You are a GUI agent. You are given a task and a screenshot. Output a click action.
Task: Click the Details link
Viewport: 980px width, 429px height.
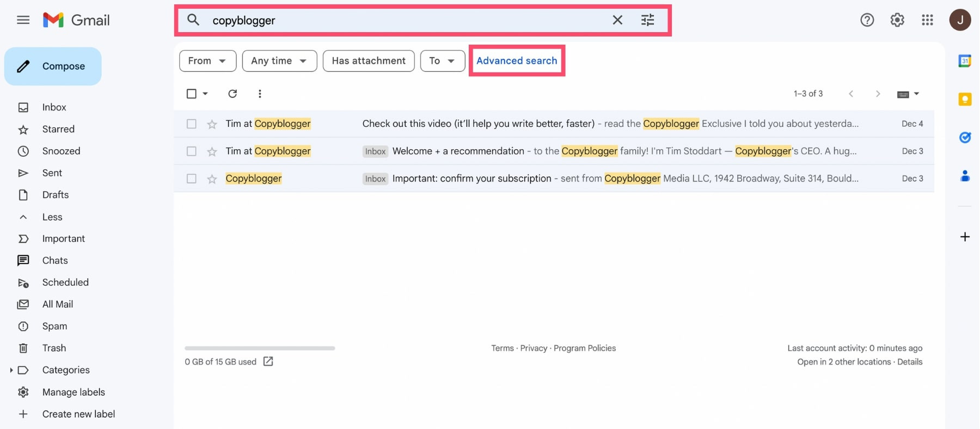[x=910, y=362]
